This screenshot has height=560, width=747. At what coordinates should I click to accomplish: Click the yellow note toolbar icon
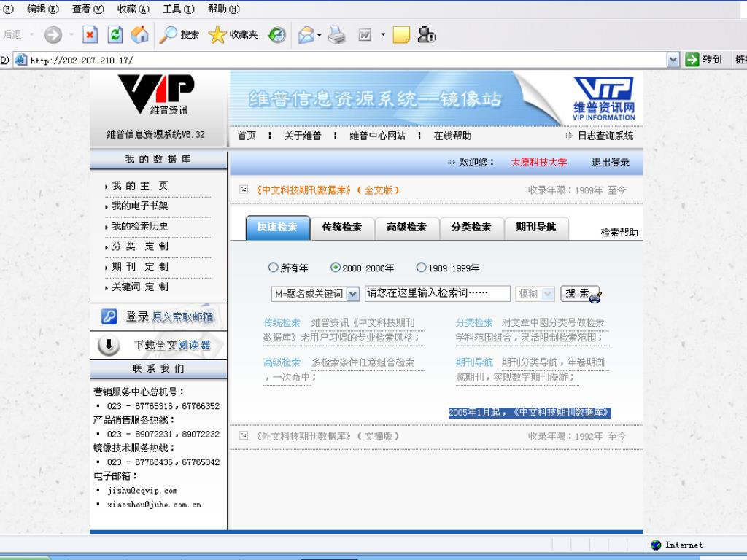coord(401,35)
